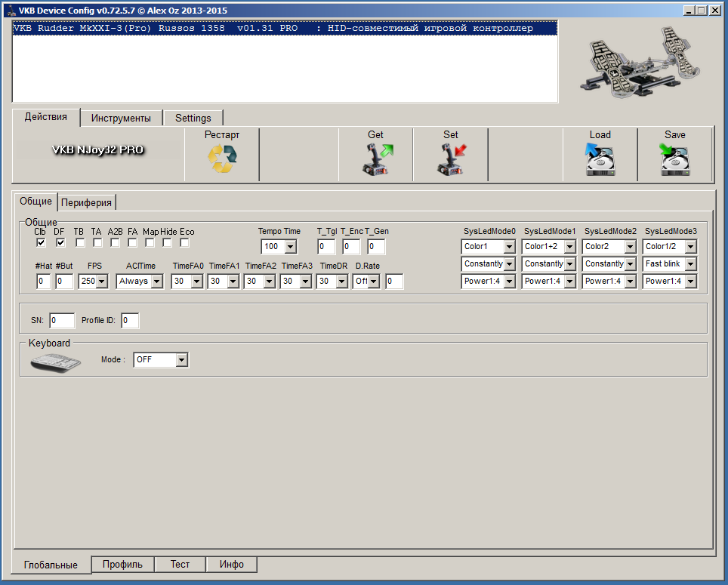Click the Set joystick icon
728x585 pixels.
point(452,159)
